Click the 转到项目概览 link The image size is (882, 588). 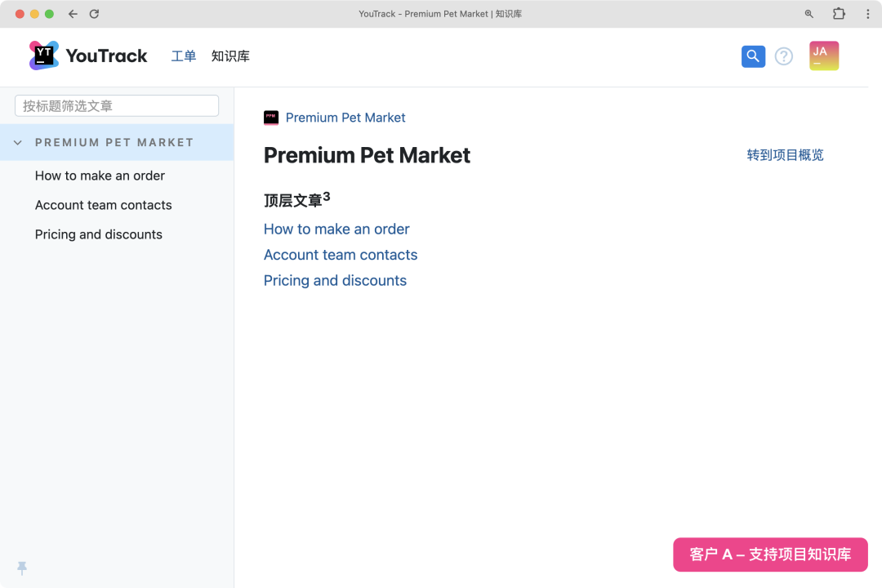tap(786, 155)
